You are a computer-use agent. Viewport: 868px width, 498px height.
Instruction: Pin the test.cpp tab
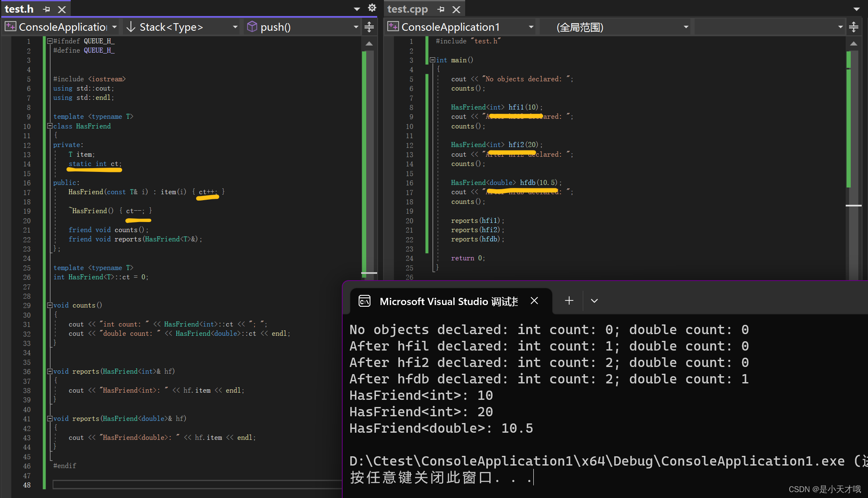pyautogui.click(x=441, y=9)
